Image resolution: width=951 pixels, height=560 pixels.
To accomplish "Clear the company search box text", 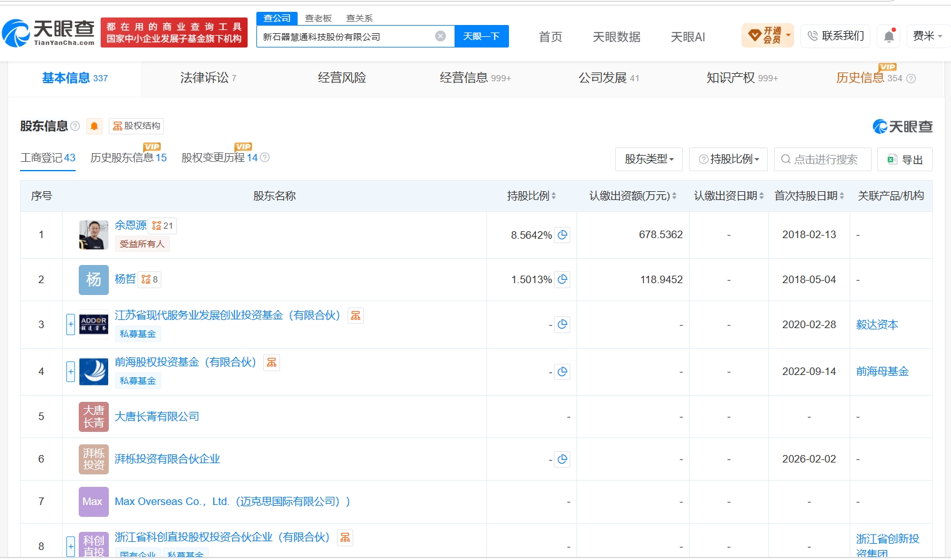I will tap(440, 36).
